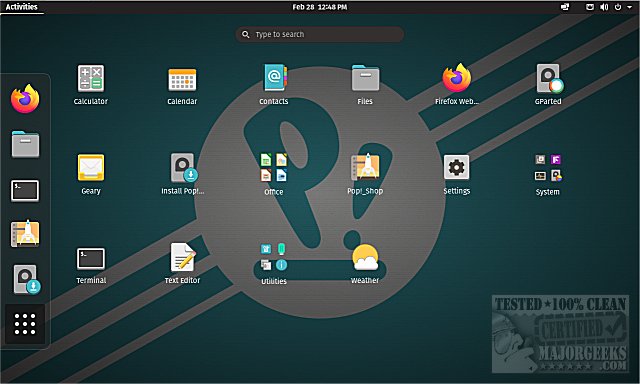The height and width of the screenshot is (384, 640).
Task: Launch Terminal from the app grid
Action: coord(91,259)
